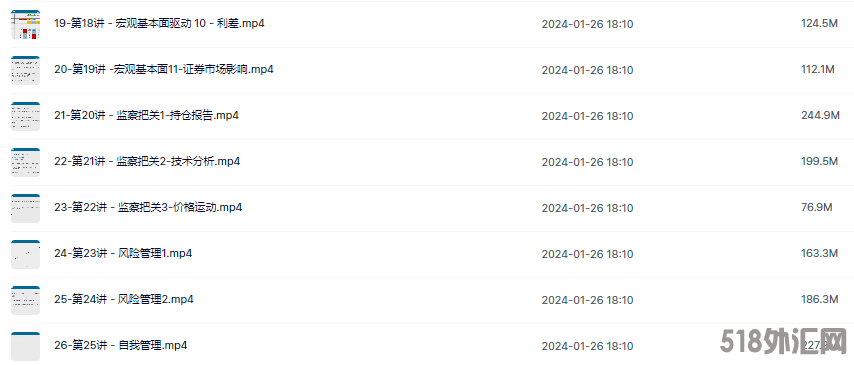854x365 pixels.
Task: Click thumbnail of 24-第23讲 风险管理1.mp4
Action: [x=26, y=254]
